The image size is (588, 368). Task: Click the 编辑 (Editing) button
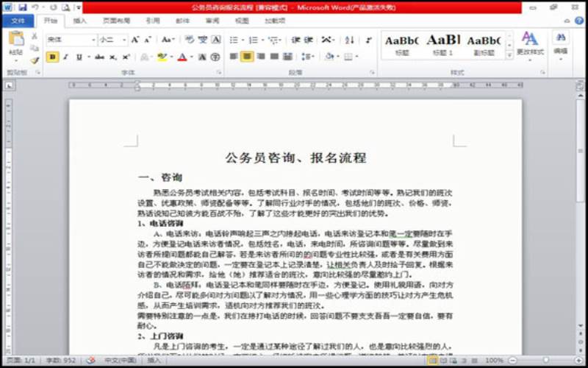coord(561,43)
